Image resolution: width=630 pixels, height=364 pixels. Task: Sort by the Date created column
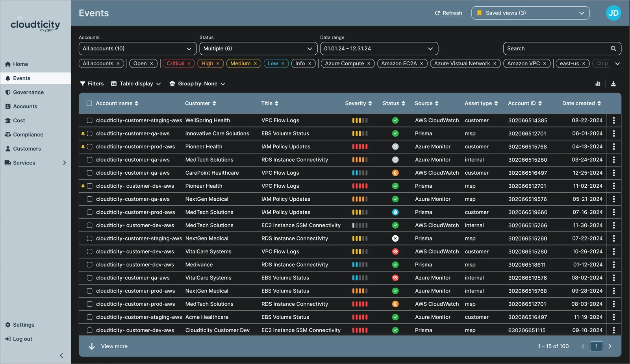pyautogui.click(x=582, y=103)
